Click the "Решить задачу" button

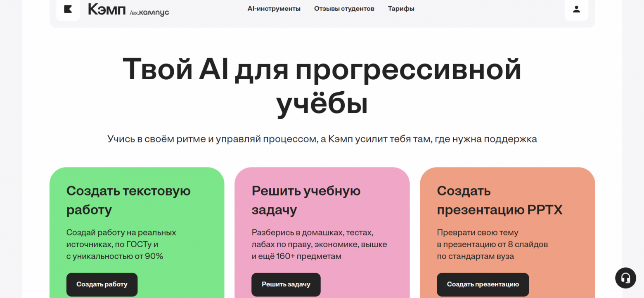pyautogui.click(x=286, y=284)
